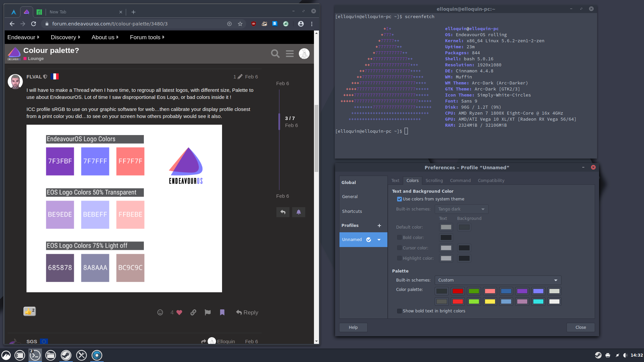Image resolution: width=644 pixels, height=362 pixels.
Task: Open Chrome's three-dot menu
Action: [312, 24]
